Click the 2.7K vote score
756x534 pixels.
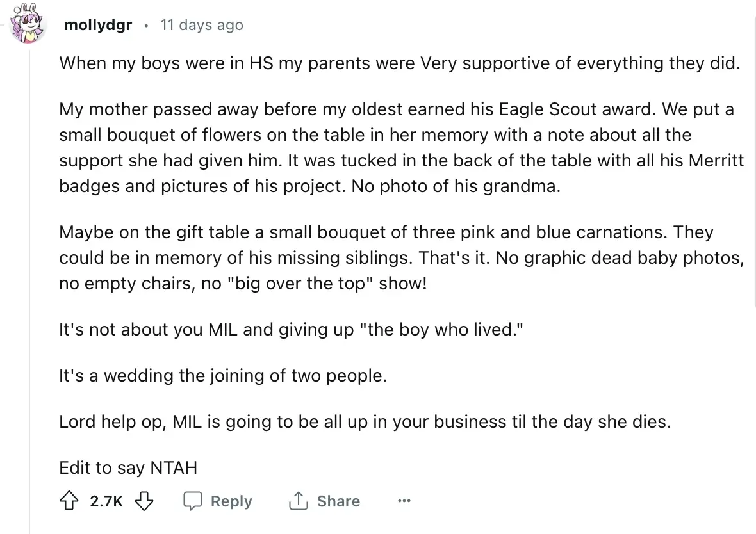click(x=106, y=501)
